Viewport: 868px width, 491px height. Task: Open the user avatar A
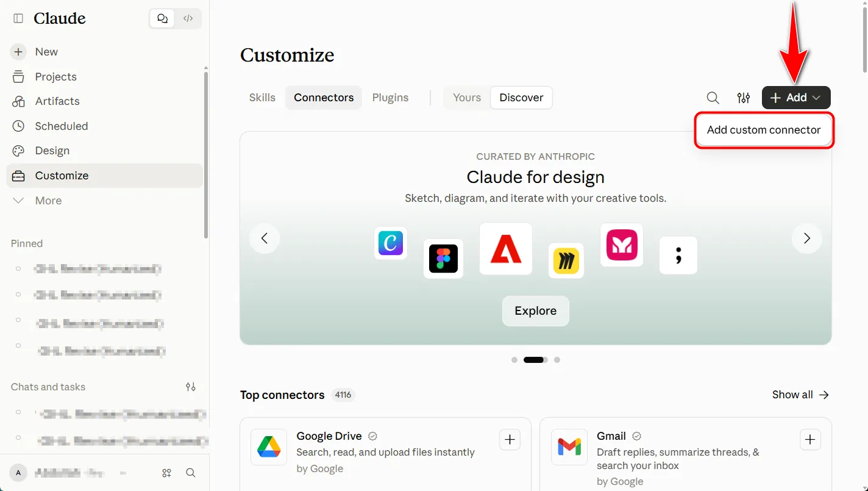click(x=18, y=473)
